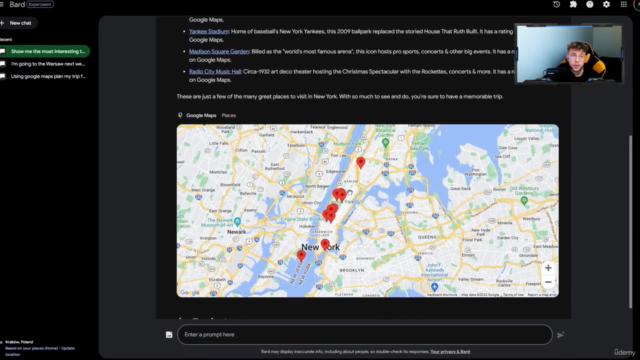Click the green park marker near Bronx
Image resolution: width=640 pixels, height=360 pixels.
tap(385, 142)
